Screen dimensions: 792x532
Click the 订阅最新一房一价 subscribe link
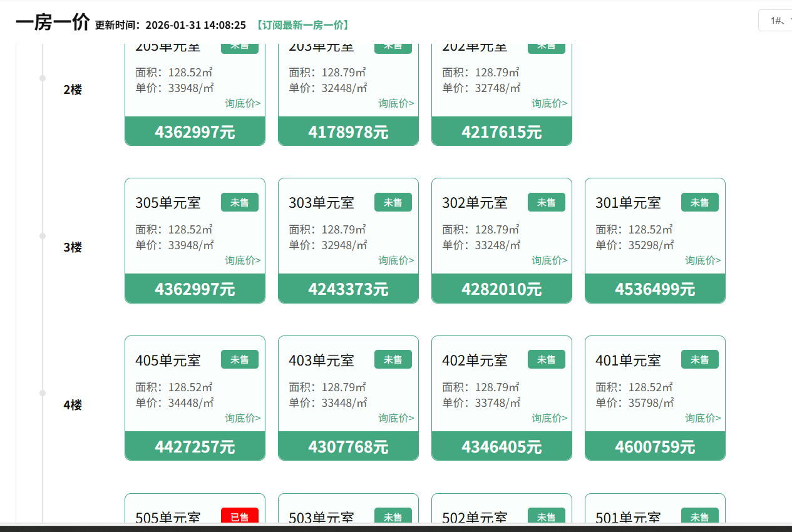click(302, 25)
